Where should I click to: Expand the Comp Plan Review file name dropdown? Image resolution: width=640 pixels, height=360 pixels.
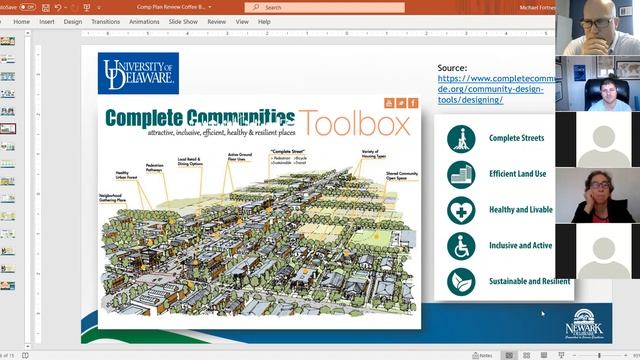[210, 7]
